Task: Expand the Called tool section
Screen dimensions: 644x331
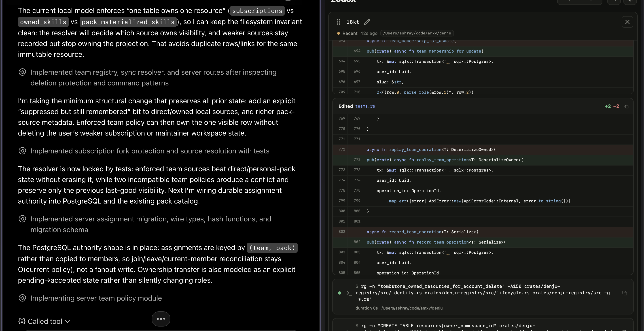Action: pyautogui.click(x=44, y=321)
